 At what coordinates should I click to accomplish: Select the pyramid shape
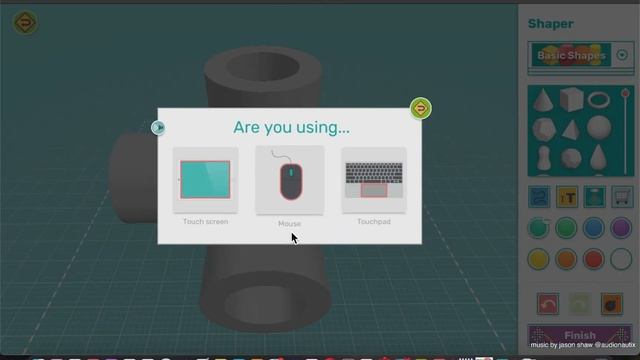[x=571, y=130]
